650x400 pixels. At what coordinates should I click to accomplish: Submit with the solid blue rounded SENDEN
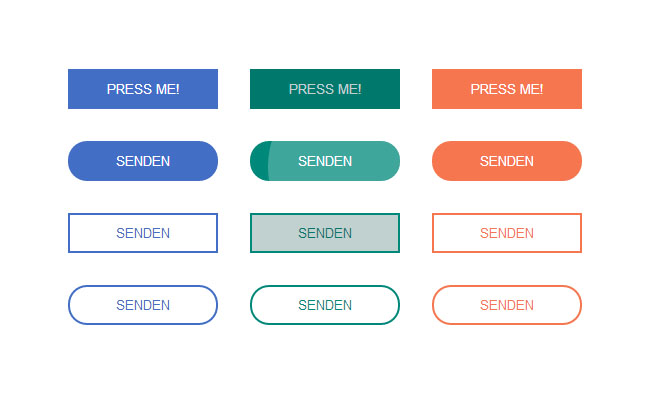tap(143, 161)
